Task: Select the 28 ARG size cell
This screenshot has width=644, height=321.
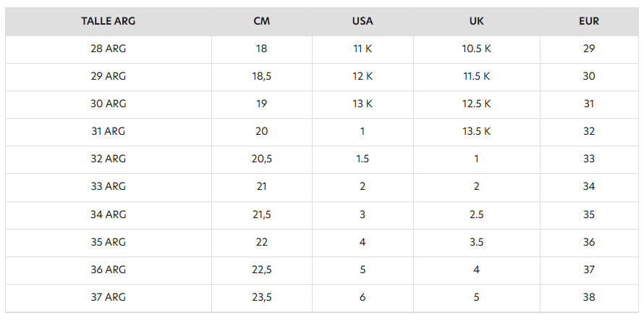Action: [109, 49]
